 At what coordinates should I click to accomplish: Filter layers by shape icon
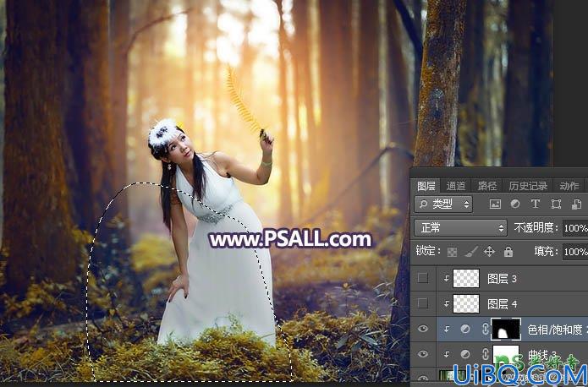tap(556, 204)
